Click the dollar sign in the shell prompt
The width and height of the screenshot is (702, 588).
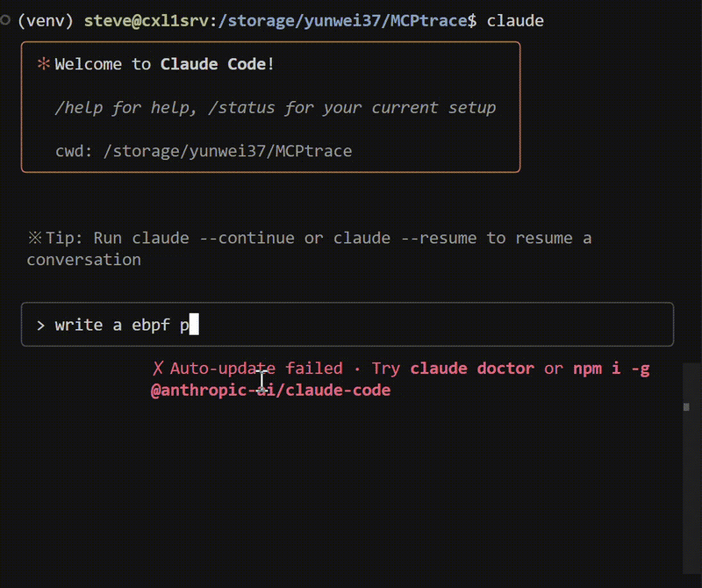coord(472,20)
